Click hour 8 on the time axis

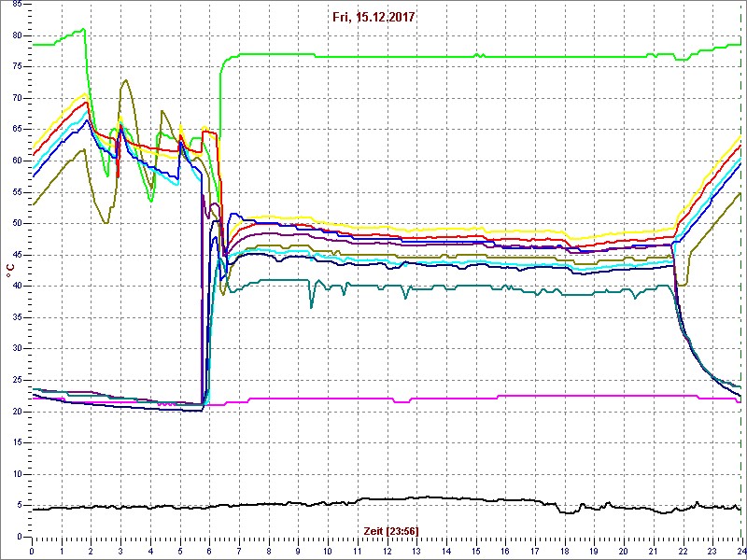(269, 552)
